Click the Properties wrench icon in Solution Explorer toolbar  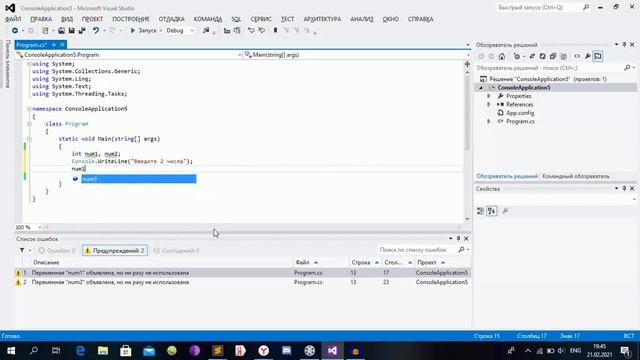tap(587, 56)
